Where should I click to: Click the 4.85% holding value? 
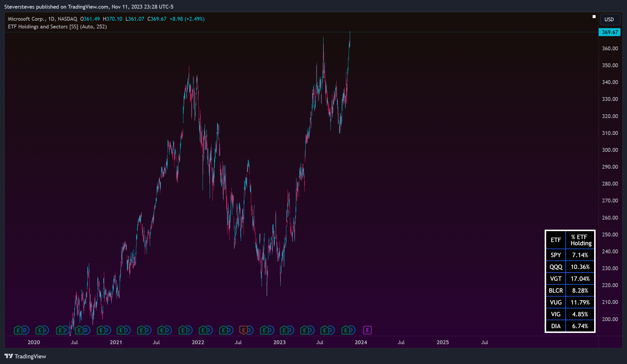tap(580, 314)
